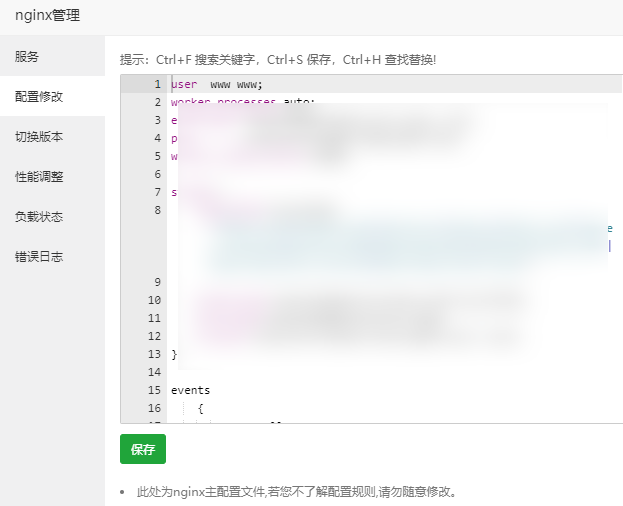Click the Ctrl+F search hint text
Viewport: 623px width, 506px height.
click(x=278, y=60)
